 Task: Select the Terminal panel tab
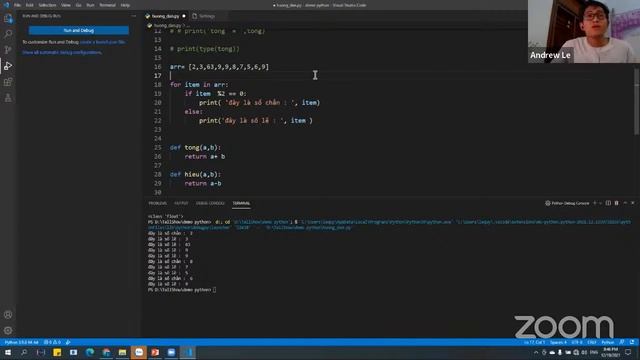coord(241,203)
